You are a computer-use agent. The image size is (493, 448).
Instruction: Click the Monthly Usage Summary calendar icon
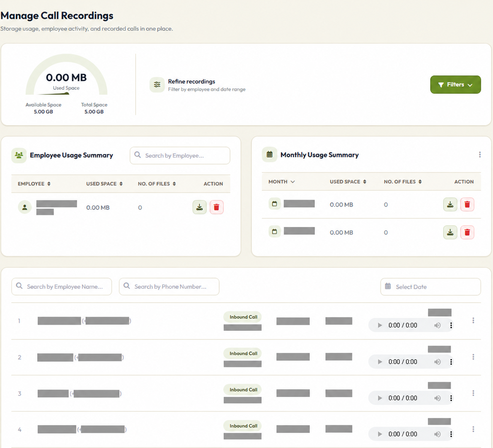tap(269, 154)
